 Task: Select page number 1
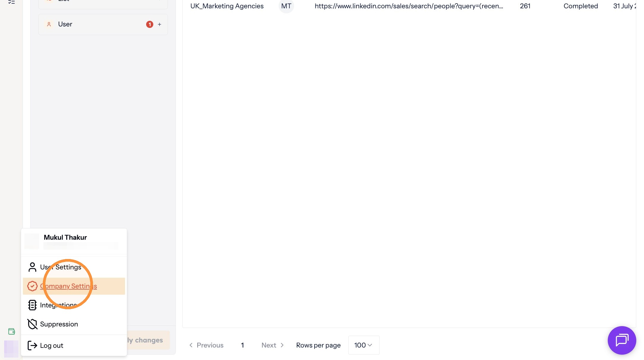(242, 345)
